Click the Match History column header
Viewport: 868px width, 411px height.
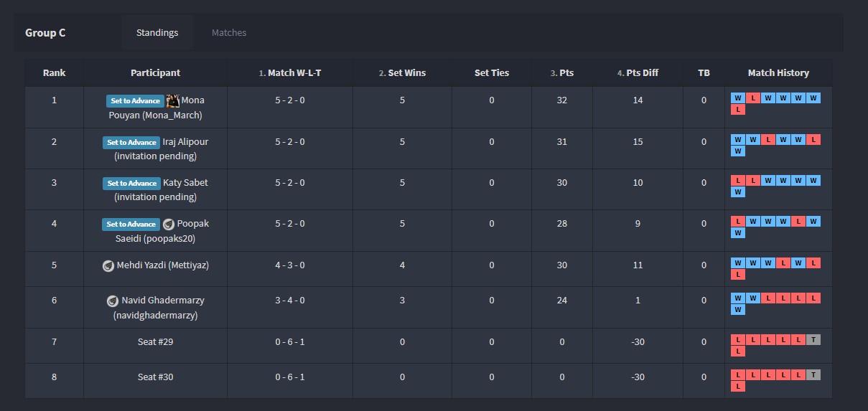coord(778,73)
